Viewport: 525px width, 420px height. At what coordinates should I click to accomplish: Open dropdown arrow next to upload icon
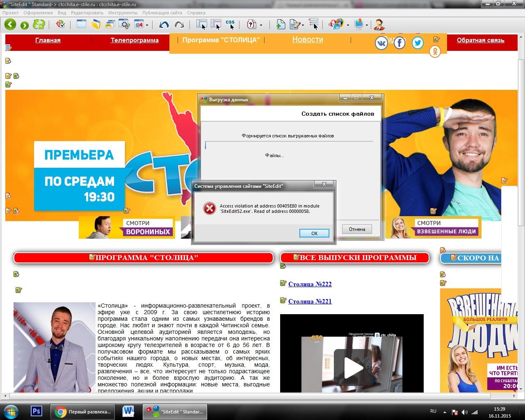[367, 25]
